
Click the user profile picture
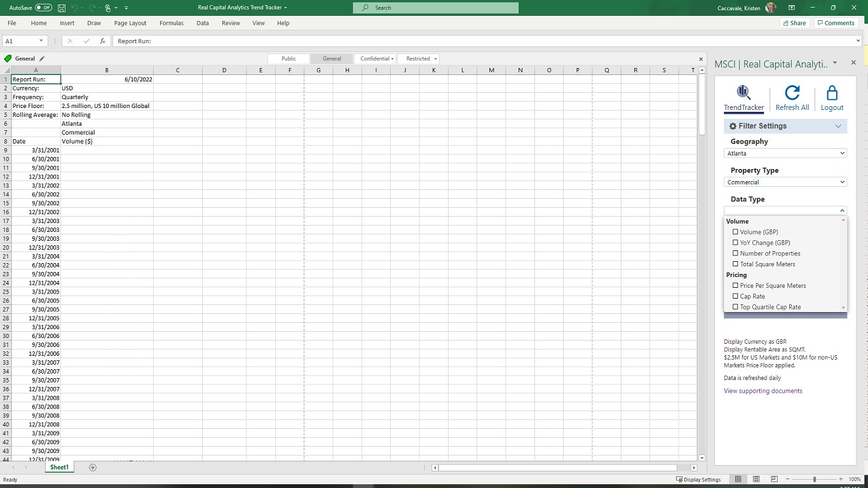(771, 8)
